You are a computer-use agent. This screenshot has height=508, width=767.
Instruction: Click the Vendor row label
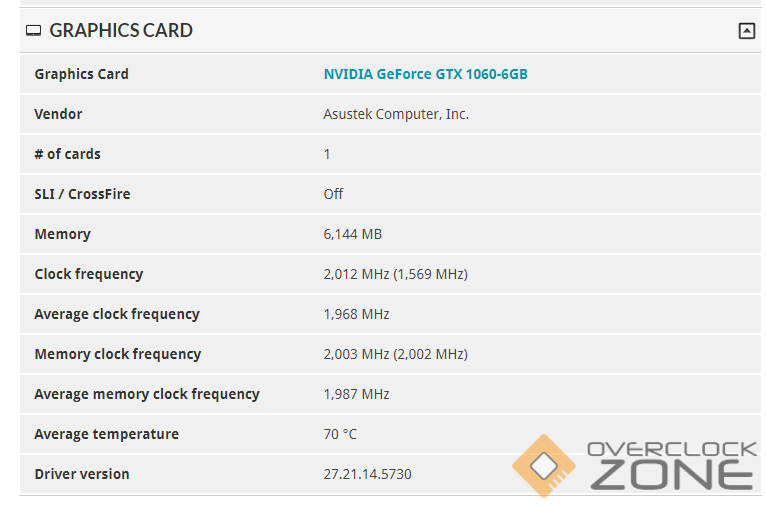point(58,114)
